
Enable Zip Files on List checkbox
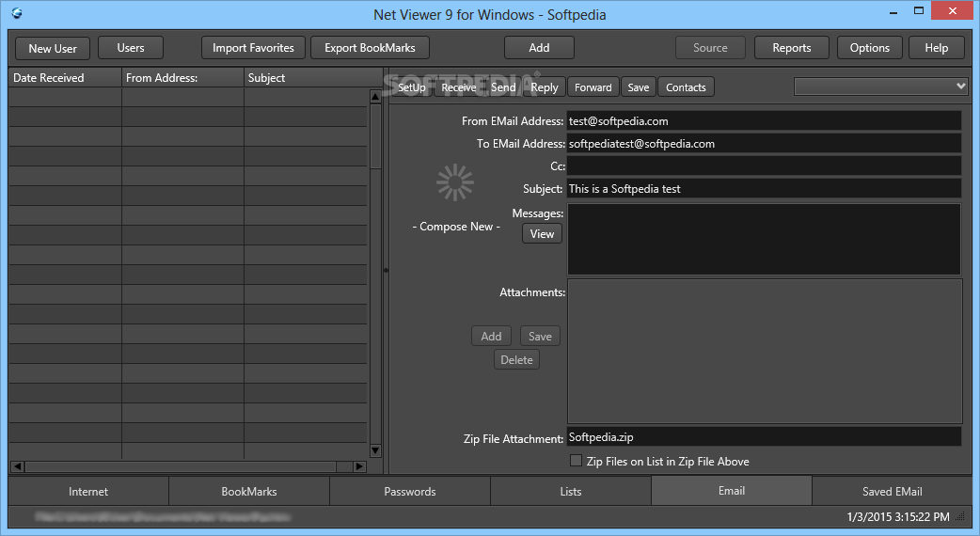click(577, 461)
